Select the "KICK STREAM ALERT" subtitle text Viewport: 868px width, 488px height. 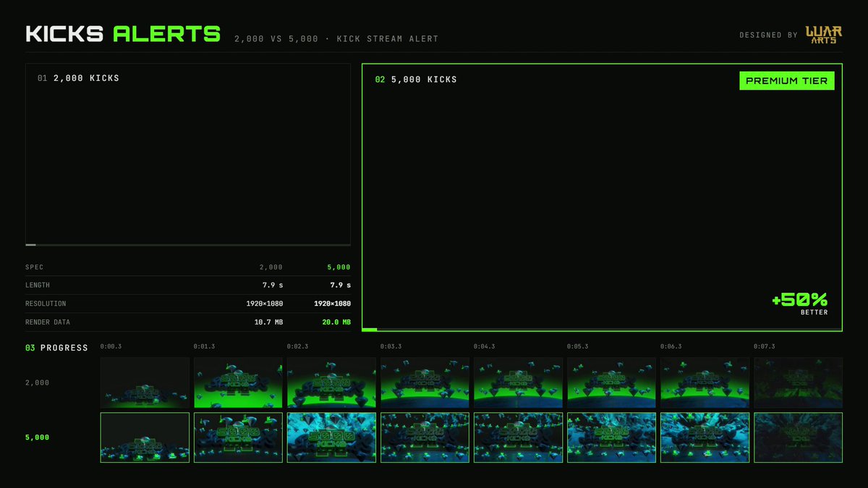coord(388,39)
